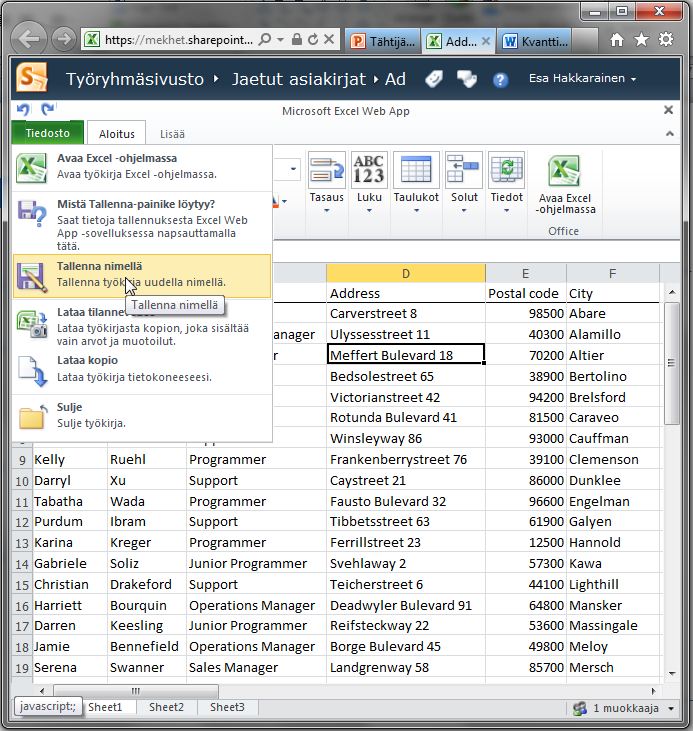
Task: Switch to Tähtijä browser tab
Action: [382, 41]
